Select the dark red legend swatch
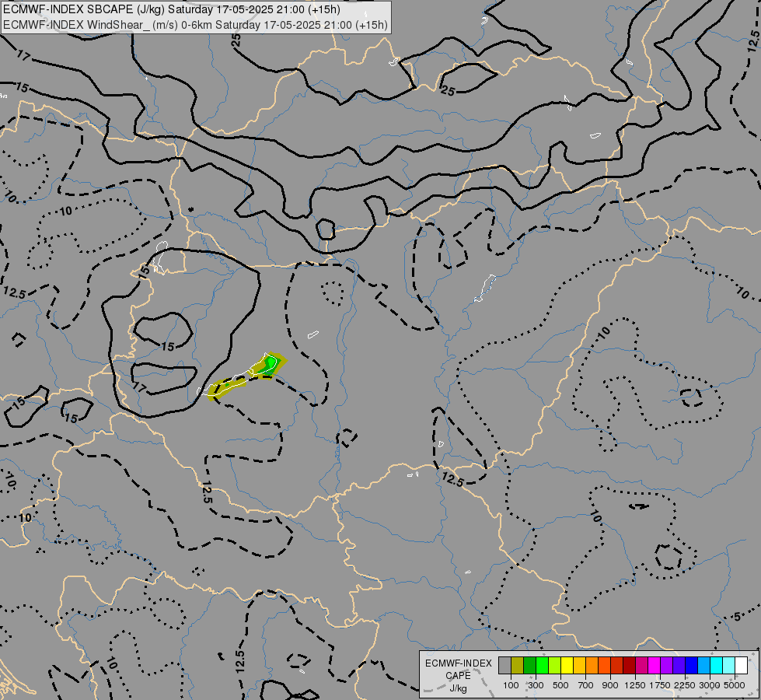 click(629, 666)
